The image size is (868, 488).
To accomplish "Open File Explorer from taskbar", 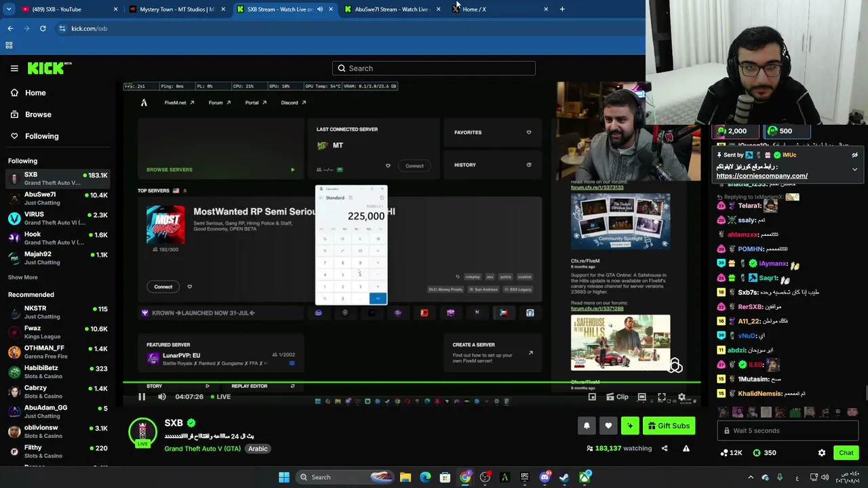I will [406, 477].
